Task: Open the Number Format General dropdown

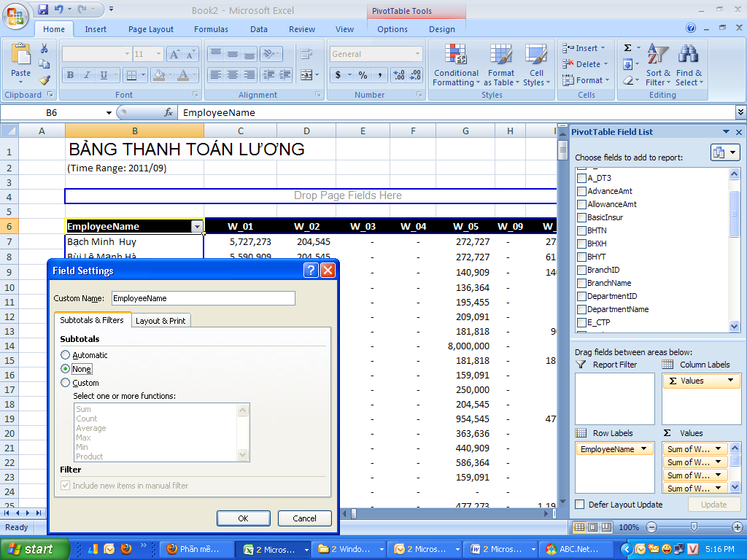Action: click(x=417, y=54)
